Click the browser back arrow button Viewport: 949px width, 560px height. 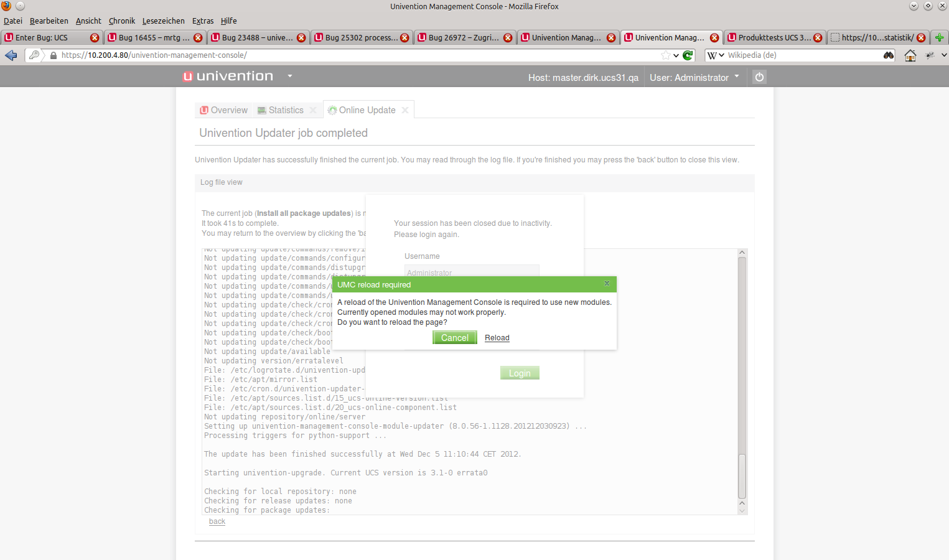(x=11, y=55)
